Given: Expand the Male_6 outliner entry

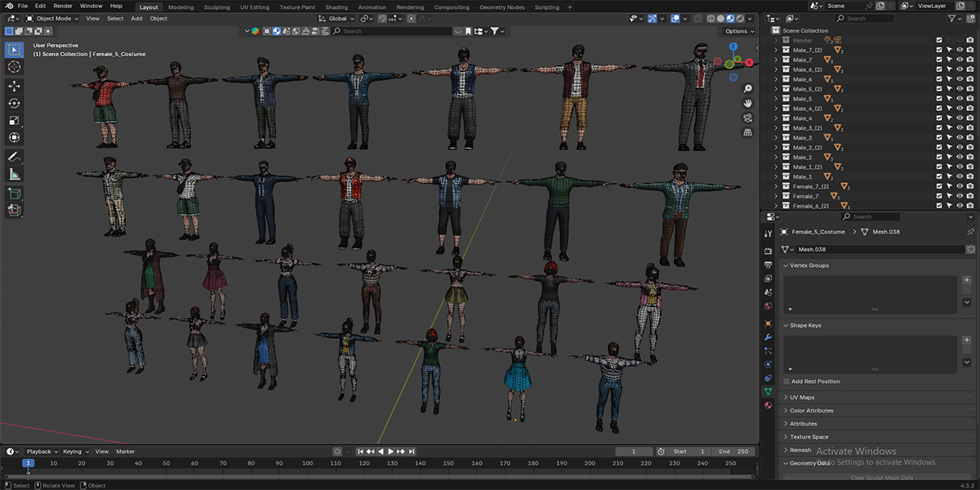Looking at the screenshot, I should point(776,79).
